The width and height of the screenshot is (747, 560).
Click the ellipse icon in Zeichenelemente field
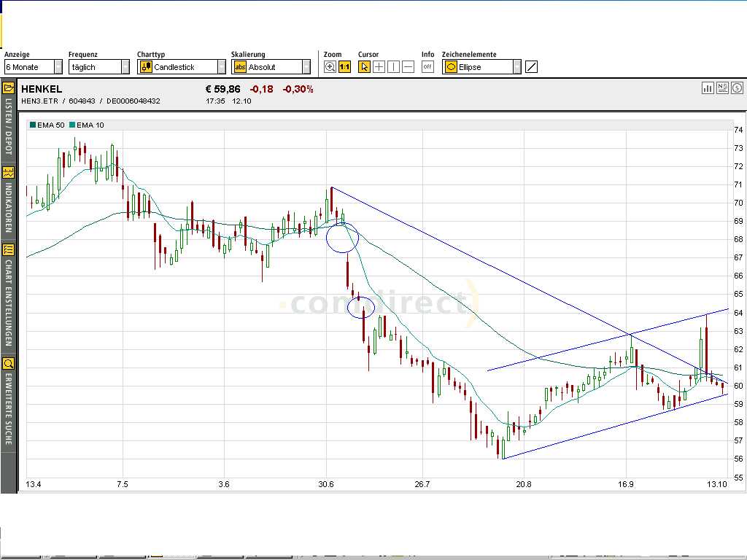(451, 67)
